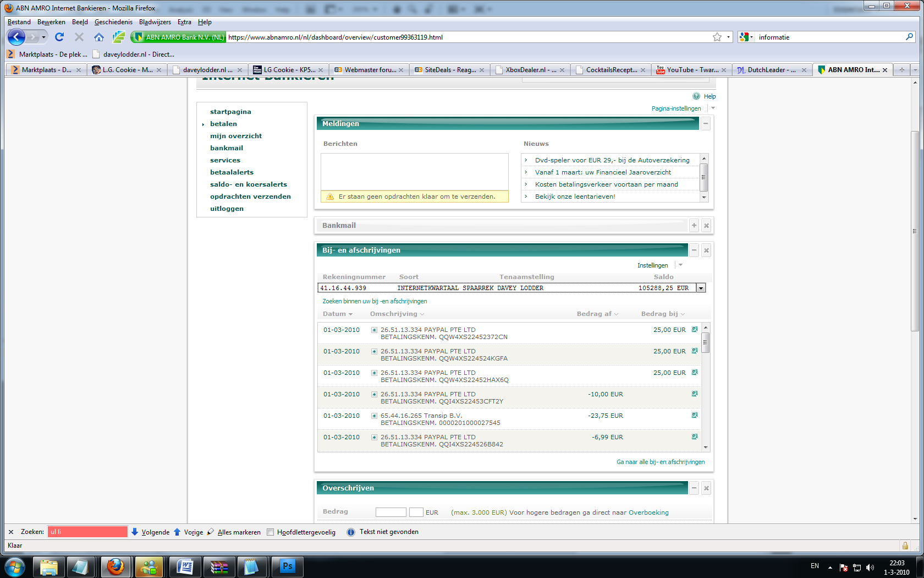Screen dimensions: 924x578
Task: Sort by Datum column header
Action: click(337, 314)
